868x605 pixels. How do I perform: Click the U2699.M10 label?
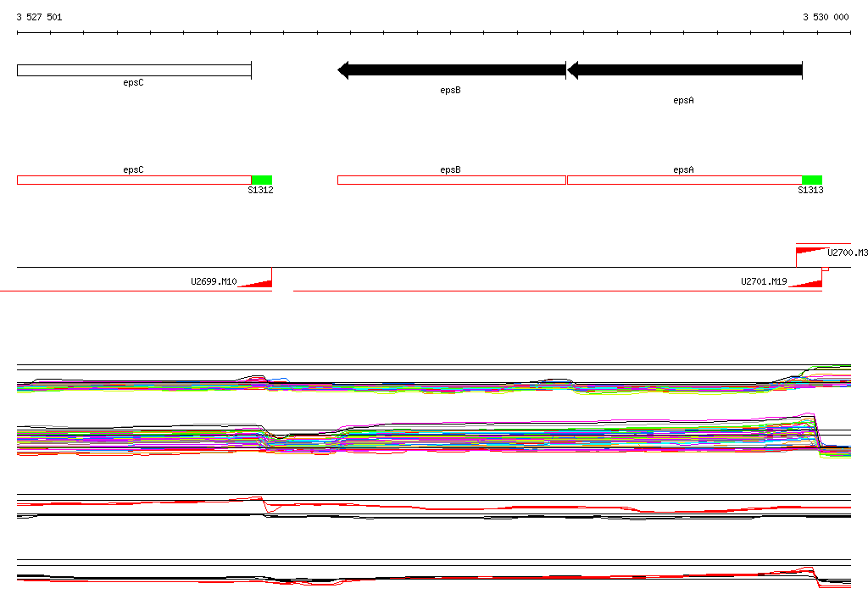(214, 281)
